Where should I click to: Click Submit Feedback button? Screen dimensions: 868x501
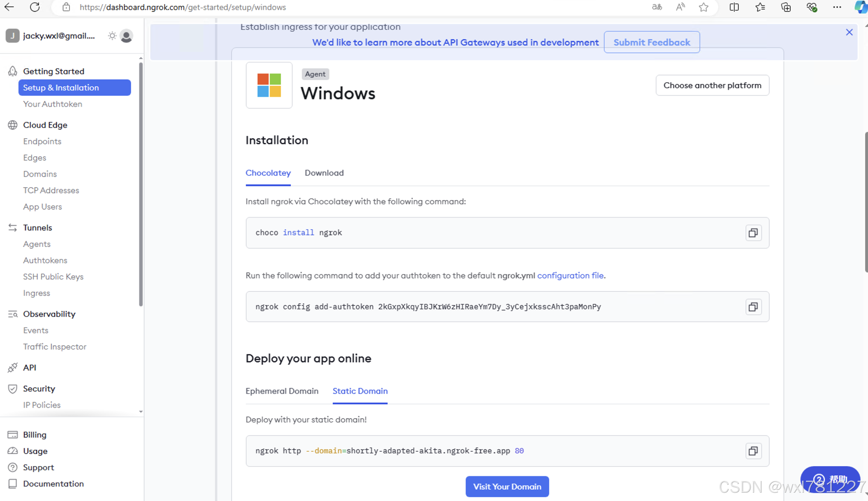(x=651, y=42)
